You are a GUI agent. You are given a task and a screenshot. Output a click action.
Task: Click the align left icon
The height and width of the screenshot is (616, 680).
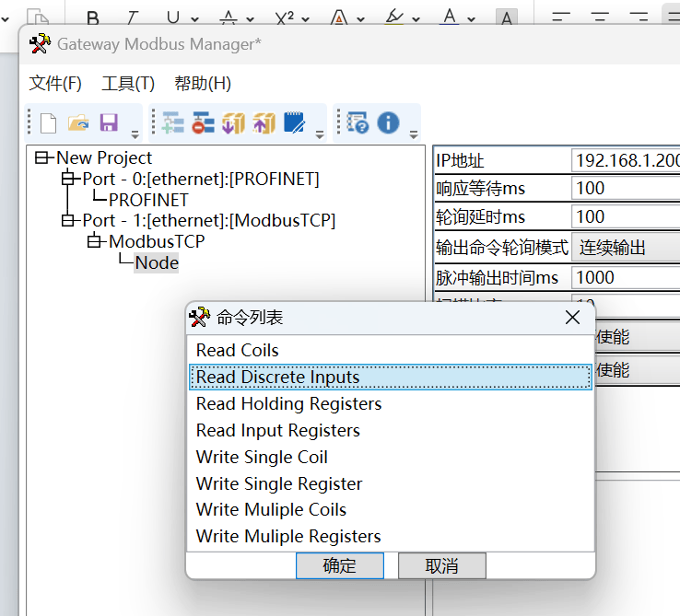pyautogui.click(x=561, y=17)
